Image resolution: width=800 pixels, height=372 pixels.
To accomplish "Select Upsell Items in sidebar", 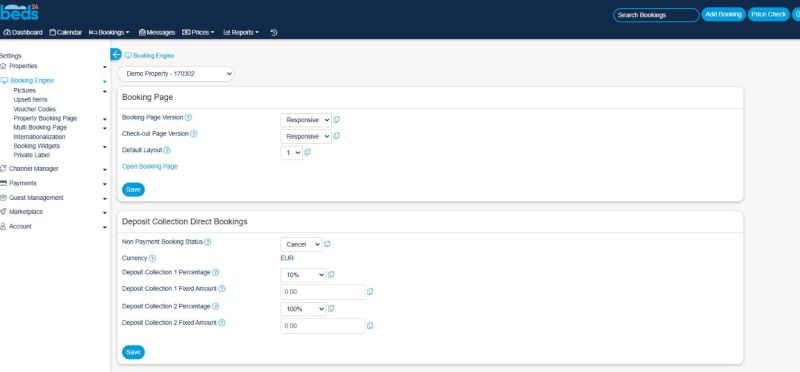I will click(31, 100).
